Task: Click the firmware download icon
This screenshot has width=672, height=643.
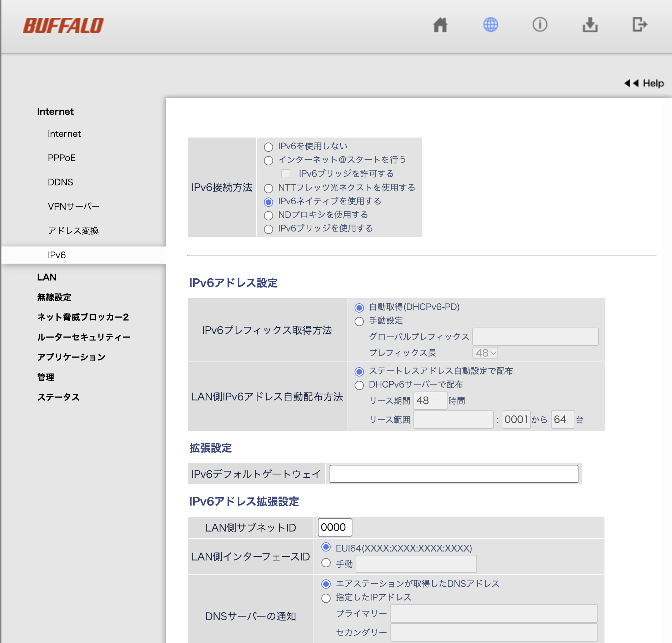Action: pyautogui.click(x=590, y=25)
